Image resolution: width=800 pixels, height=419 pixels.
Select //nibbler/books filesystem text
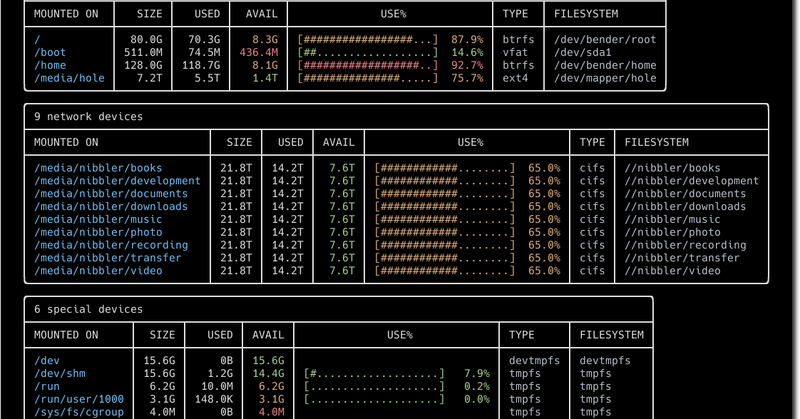pos(672,168)
